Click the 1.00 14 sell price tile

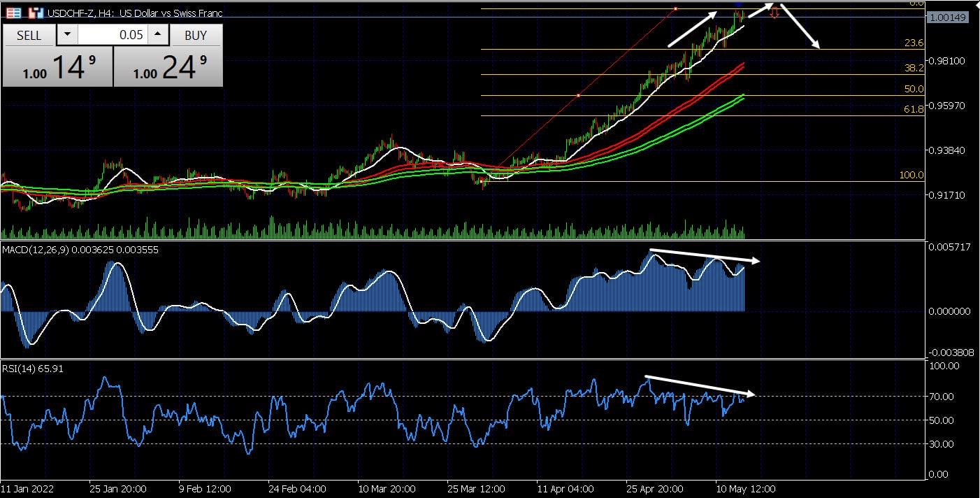coord(57,67)
